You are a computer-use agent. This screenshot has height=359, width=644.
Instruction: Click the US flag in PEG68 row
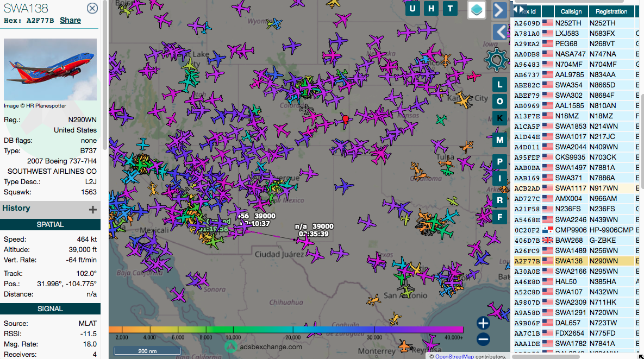pos(547,43)
